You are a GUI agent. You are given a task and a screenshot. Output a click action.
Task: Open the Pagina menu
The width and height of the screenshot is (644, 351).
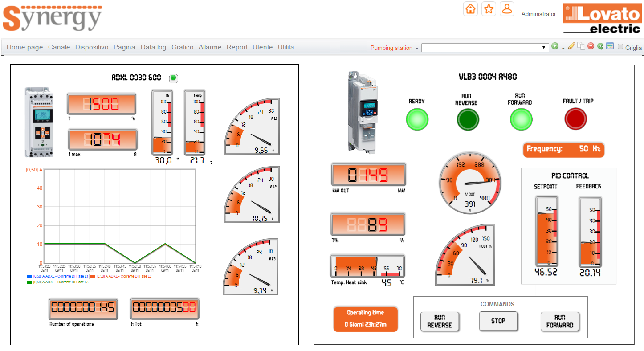124,47
